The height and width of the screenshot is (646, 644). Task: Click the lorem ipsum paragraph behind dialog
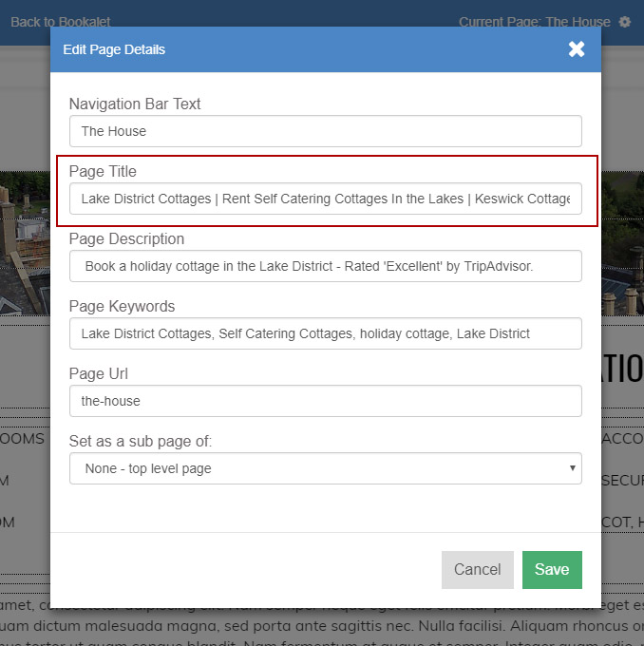point(323,625)
